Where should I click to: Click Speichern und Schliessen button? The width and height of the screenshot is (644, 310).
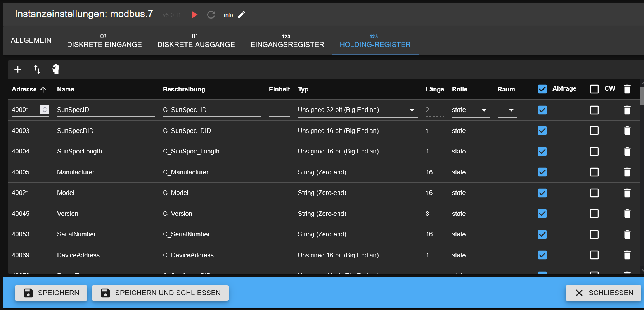(x=160, y=293)
